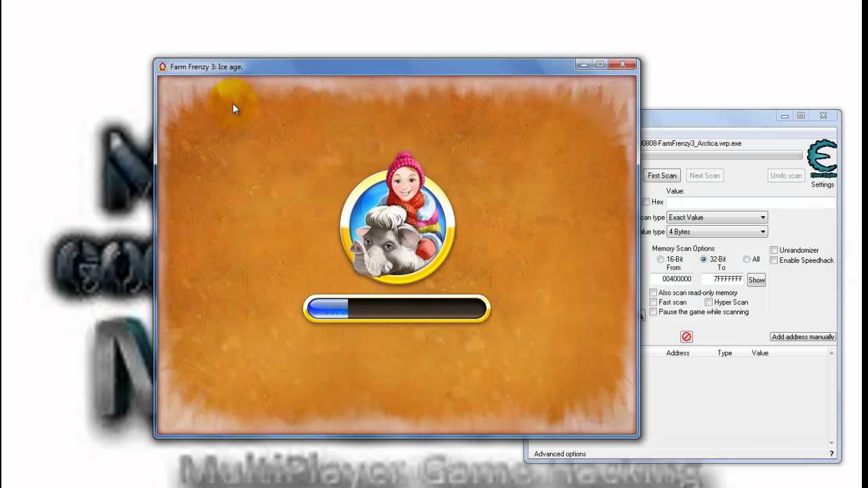Screen dimensions: 868x488
Task: Click the Address column header
Action: 677,353
